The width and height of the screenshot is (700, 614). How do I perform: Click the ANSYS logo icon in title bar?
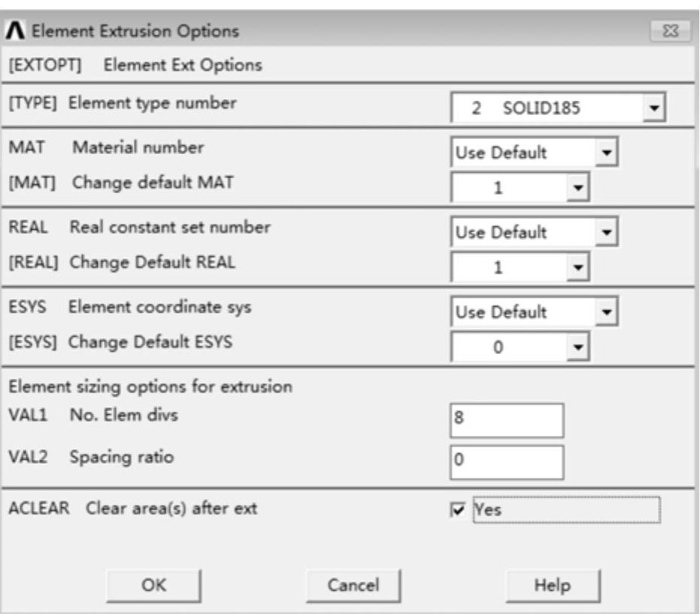click(x=15, y=32)
